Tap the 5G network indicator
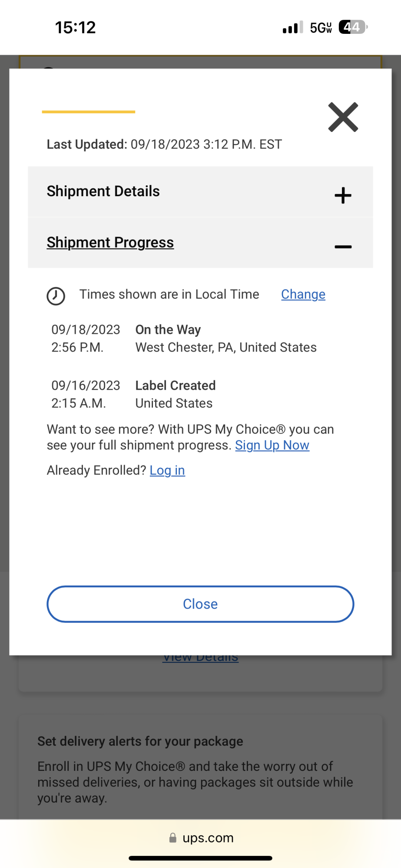 tap(321, 28)
